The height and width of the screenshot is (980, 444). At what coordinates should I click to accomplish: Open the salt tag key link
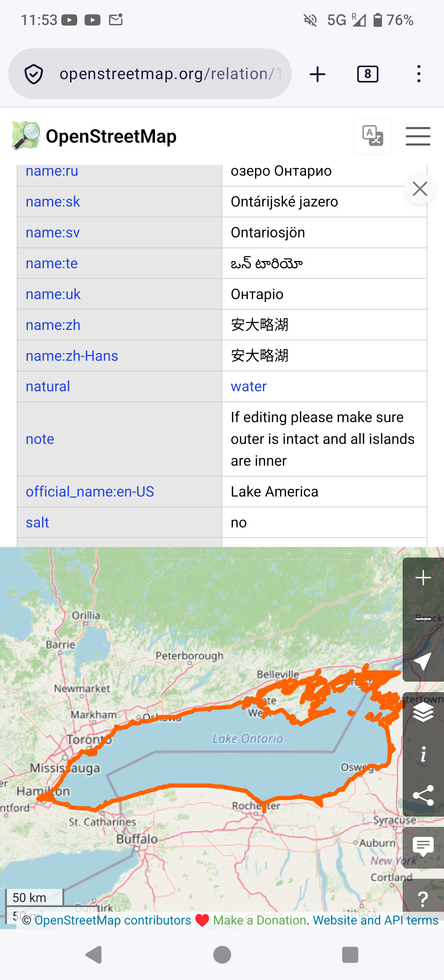(37, 522)
